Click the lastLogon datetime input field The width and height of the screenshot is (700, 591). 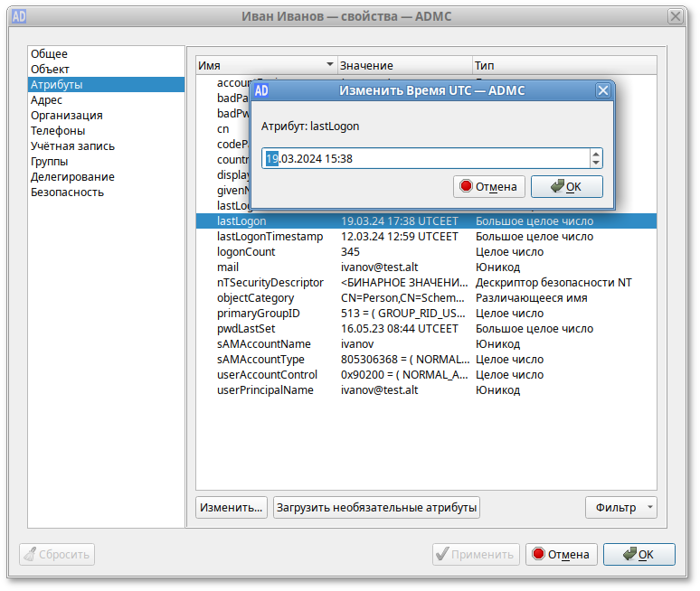[425, 159]
